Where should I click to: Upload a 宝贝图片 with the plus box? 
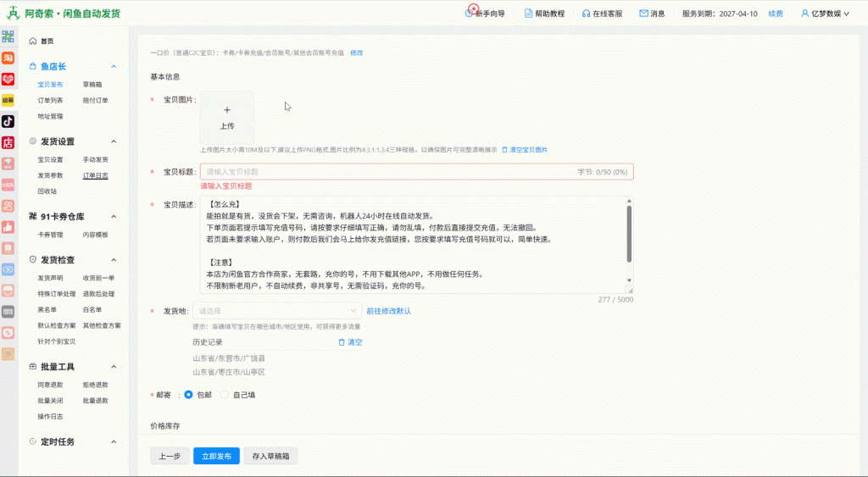(x=227, y=117)
